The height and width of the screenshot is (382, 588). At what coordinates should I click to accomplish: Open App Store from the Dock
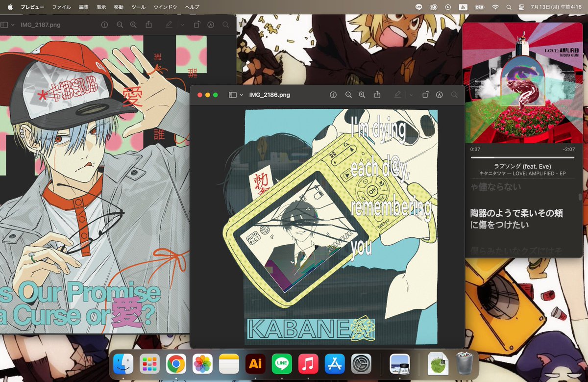(x=335, y=363)
